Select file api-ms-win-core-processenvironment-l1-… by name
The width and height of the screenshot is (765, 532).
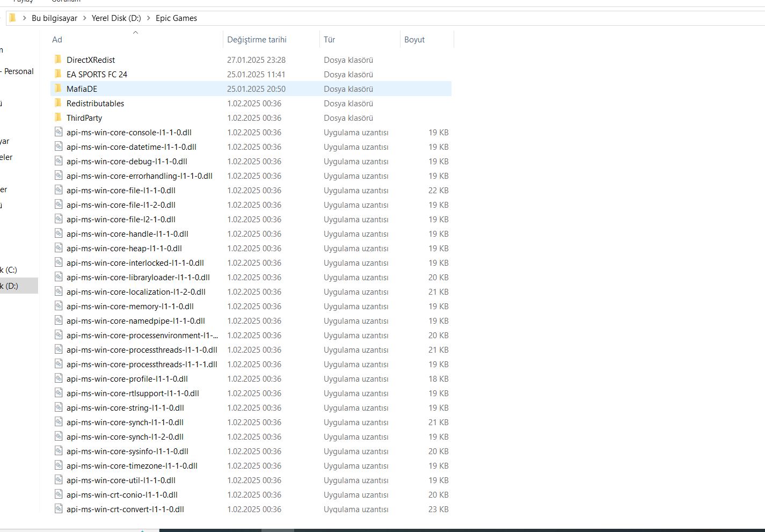142,335
